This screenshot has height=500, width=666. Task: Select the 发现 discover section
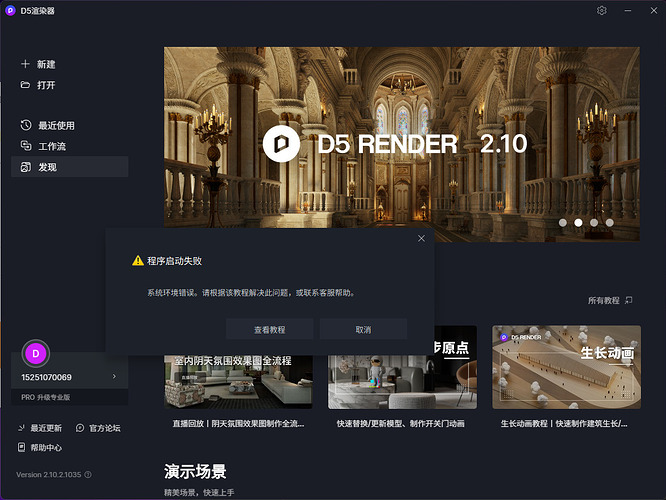click(70, 167)
